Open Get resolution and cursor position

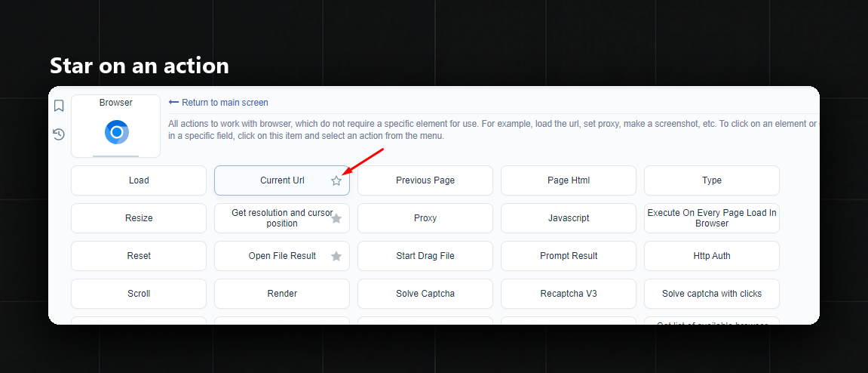(282, 217)
